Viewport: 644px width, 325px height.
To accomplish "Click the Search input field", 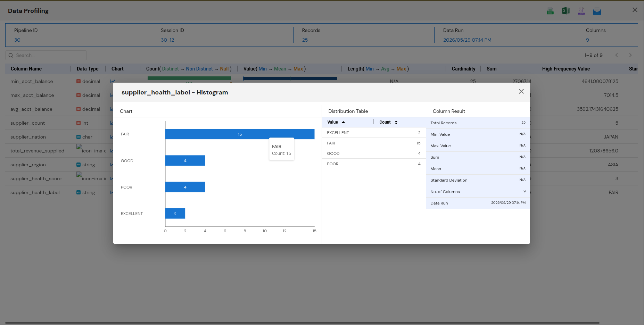I will coord(46,55).
